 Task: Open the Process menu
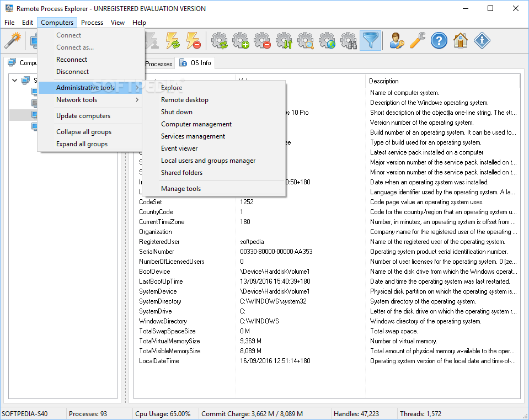(92, 22)
